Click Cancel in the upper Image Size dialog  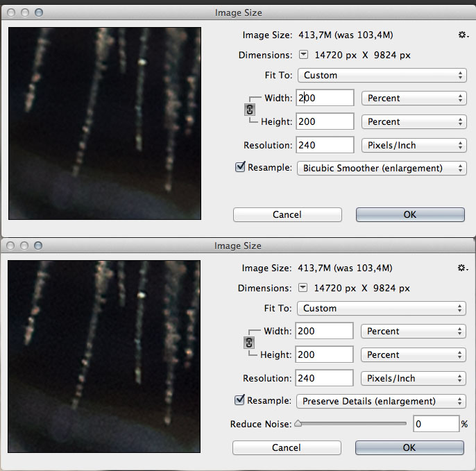[287, 214]
